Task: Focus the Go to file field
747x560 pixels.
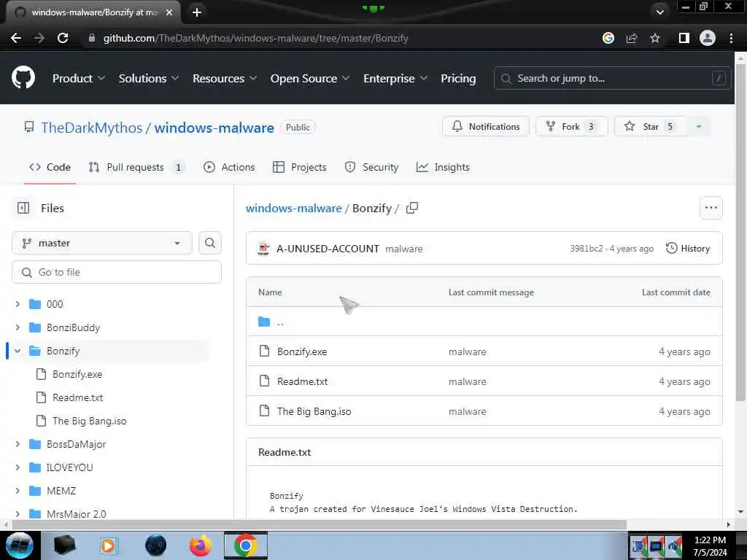Action: (x=117, y=272)
